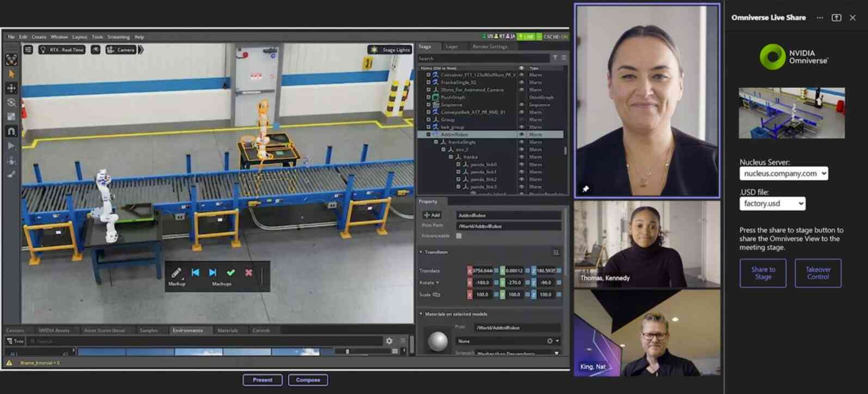Toggle visibility of Sequence prim

[x=522, y=105]
